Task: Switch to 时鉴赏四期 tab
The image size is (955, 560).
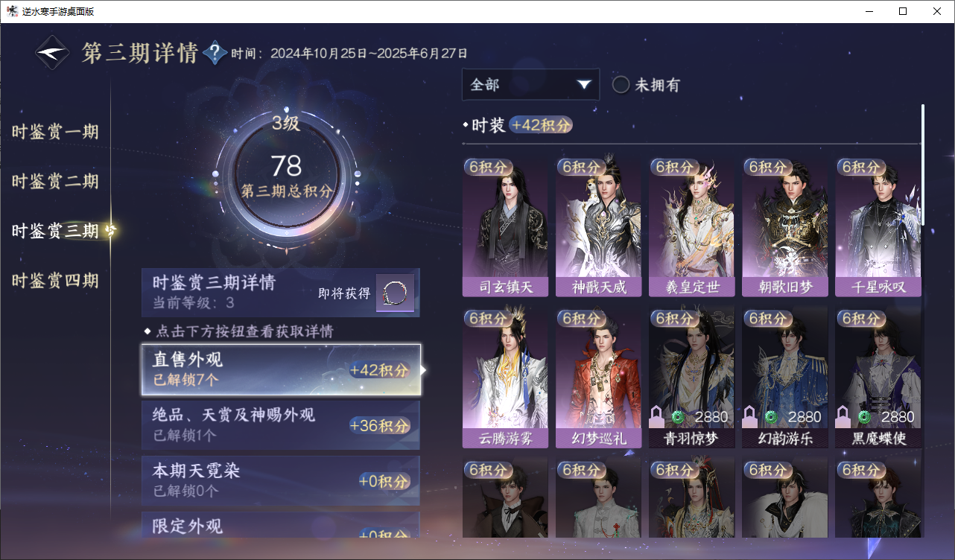Action: click(55, 281)
